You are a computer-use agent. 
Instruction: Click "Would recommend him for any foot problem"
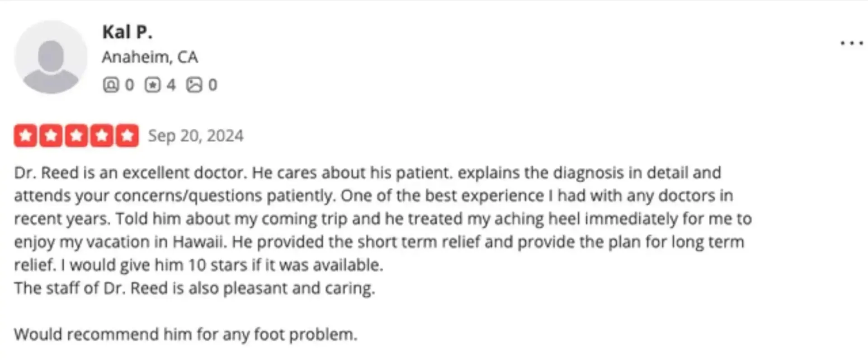pyautogui.click(x=185, y=334)
